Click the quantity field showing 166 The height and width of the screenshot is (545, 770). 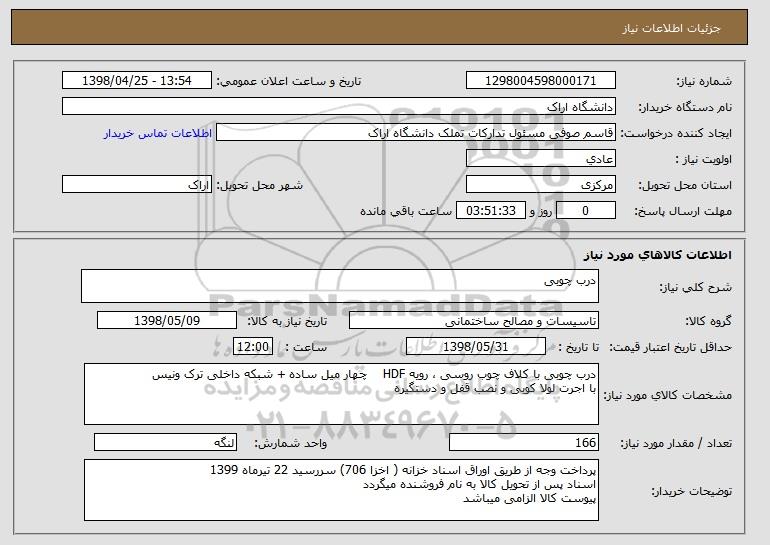pyautogui.click(x=524, y=442)
